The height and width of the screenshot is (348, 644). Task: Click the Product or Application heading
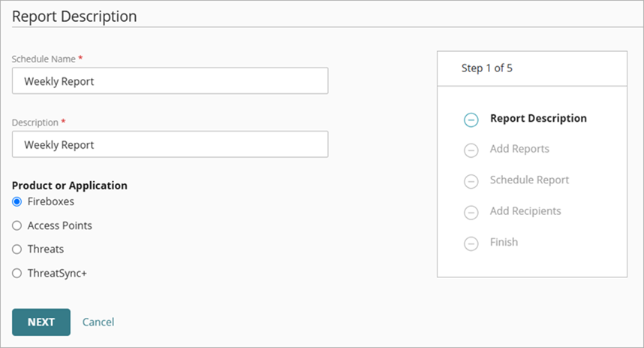click(x=70, y=185)
